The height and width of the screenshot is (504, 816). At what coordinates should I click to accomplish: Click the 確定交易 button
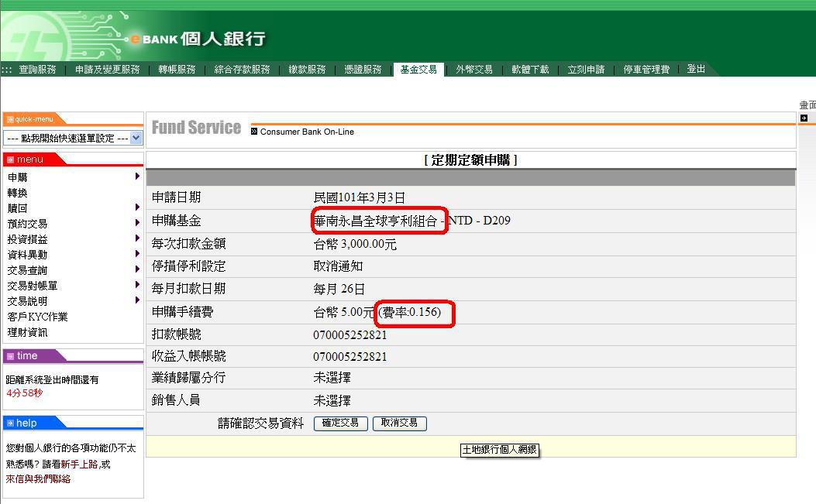340,423
